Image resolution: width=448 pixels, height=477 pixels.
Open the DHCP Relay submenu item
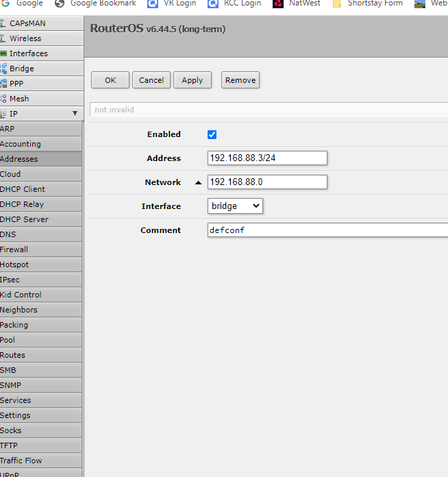coord(40,204)
